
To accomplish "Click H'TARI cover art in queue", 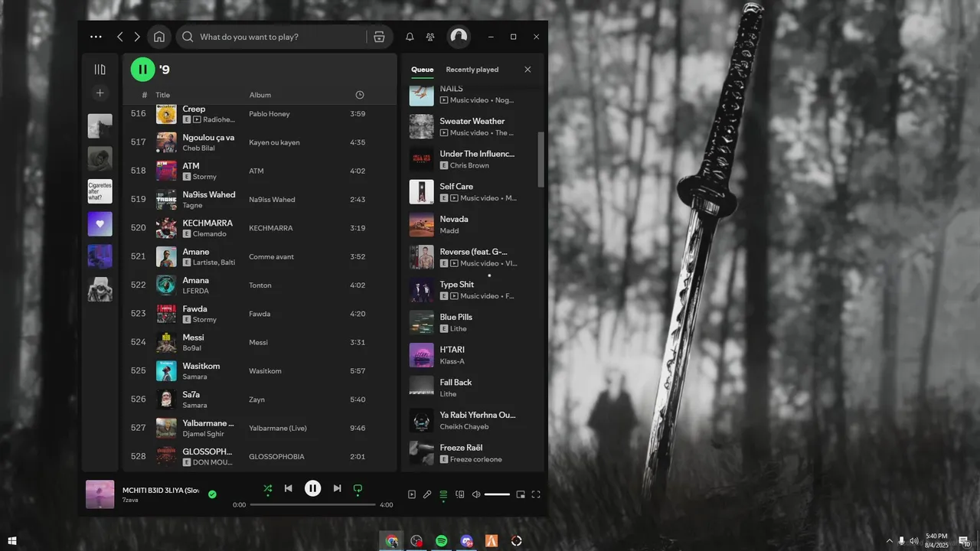I will (x=422, y=355).
